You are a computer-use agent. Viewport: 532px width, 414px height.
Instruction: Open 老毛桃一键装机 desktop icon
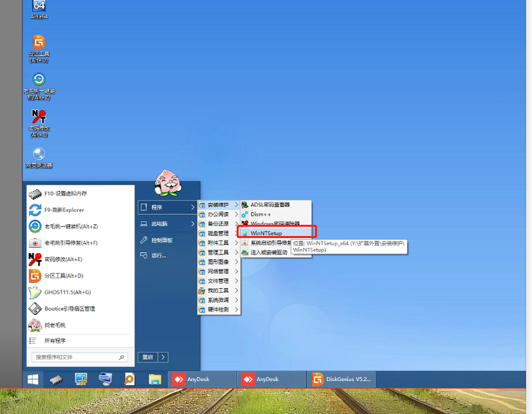[39, 86]
